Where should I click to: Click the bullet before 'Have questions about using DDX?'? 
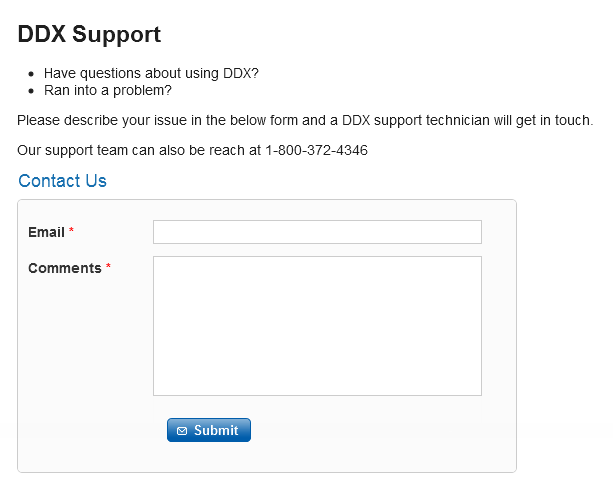coord(33,74)
